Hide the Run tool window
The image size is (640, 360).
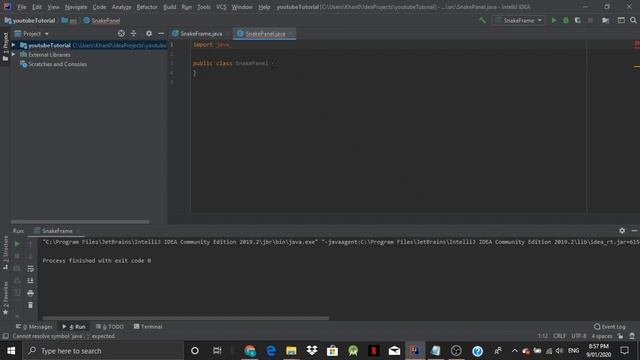pyautogui.click(x=634, y=231)
